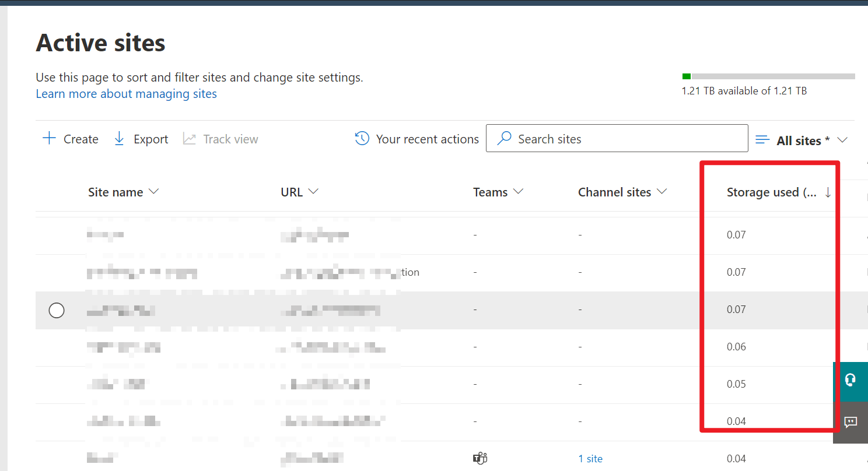
Task: Click the storage usage progress bar
Action: pyautogui.click(x=768, y=76)
